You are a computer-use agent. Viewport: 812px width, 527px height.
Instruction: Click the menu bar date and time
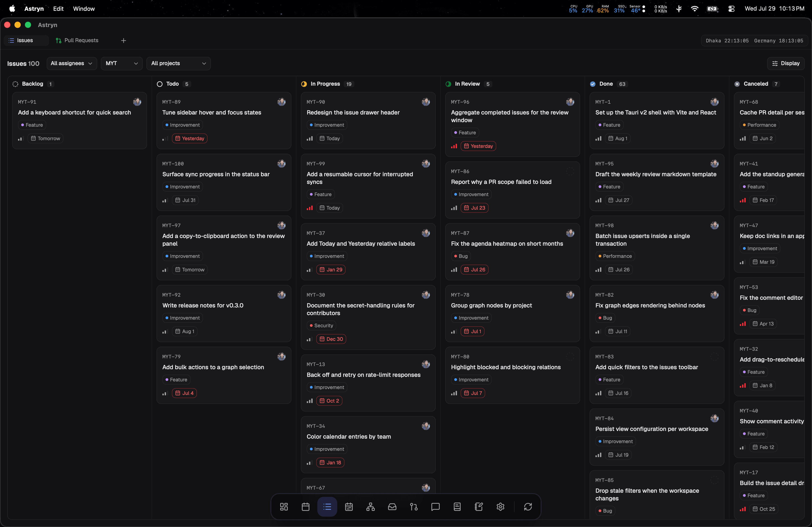775,9
